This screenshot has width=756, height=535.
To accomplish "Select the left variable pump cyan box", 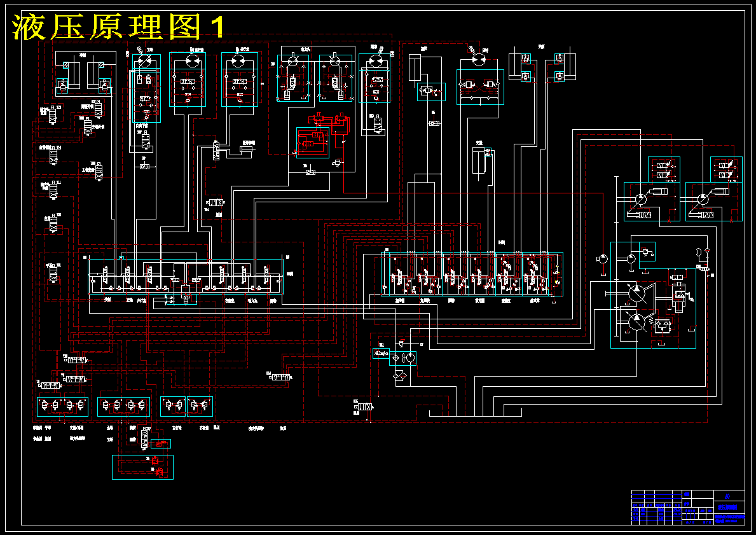I will click(x=651, y=202).
